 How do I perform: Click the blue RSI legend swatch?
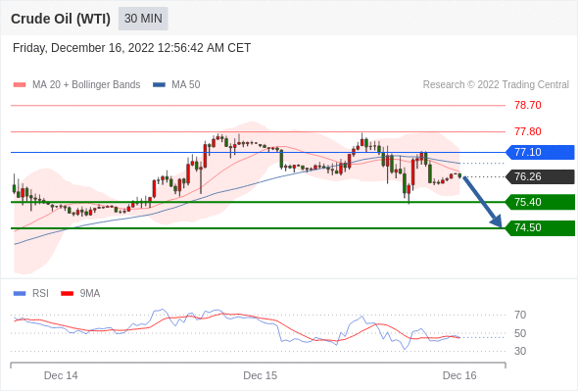tap(20, 294)
